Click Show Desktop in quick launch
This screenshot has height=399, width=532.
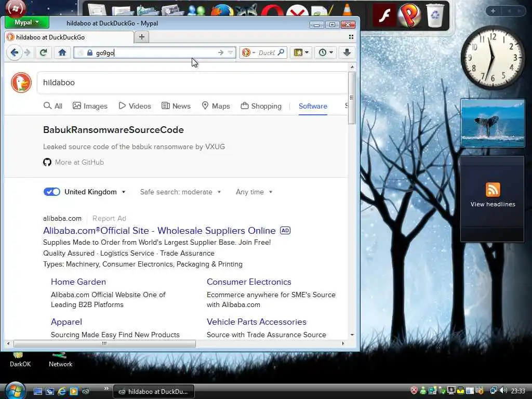point(37,392)
